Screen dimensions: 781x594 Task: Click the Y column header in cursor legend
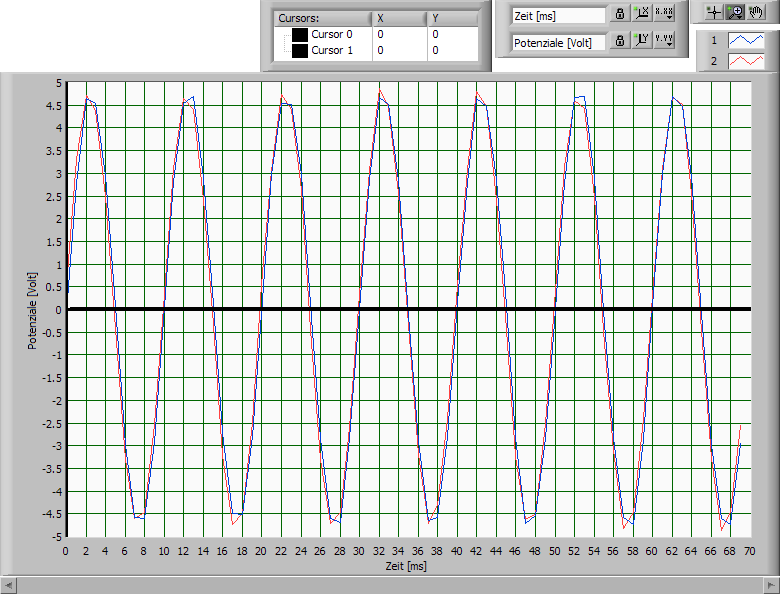click(x=453, y=18)
